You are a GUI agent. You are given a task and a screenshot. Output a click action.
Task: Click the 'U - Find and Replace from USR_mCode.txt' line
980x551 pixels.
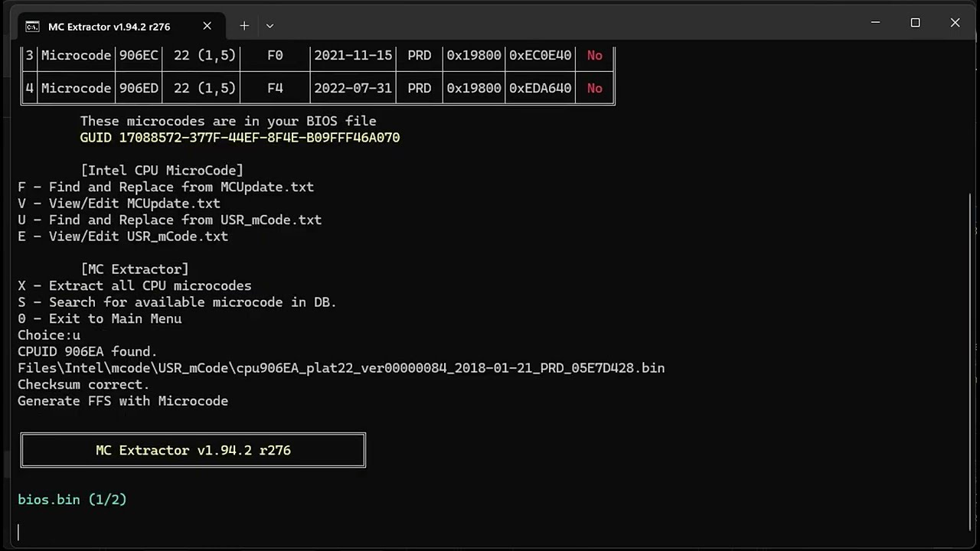point(169,220)
